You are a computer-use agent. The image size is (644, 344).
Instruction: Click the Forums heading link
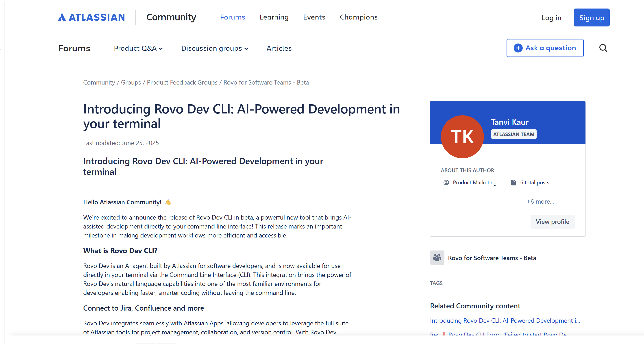pos(74,48)
